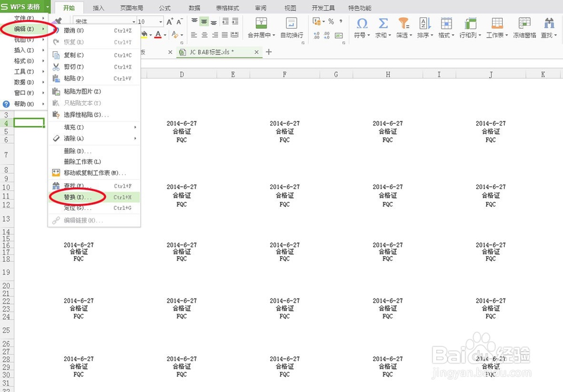Click the new document tab plus button

click(269, 52)
